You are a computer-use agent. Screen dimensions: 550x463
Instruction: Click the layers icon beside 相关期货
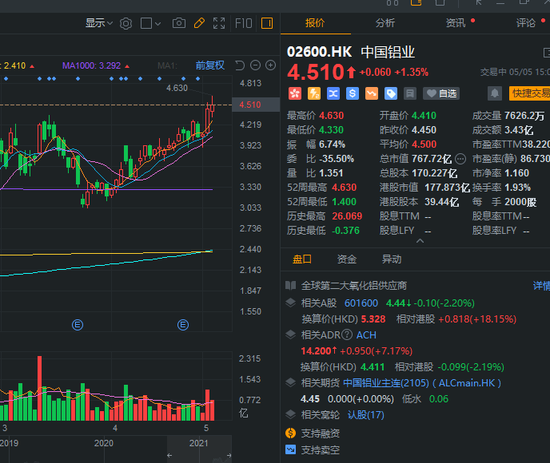click(290, 382)
